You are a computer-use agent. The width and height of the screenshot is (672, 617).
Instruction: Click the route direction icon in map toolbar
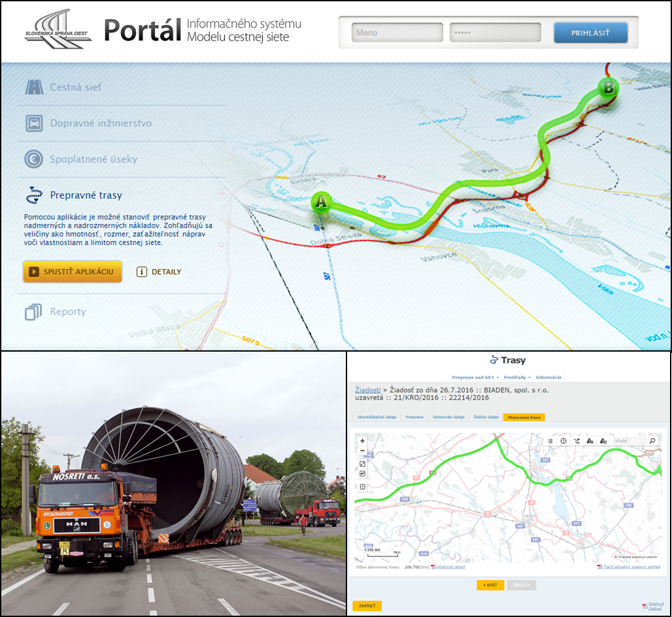pos(577,441)
